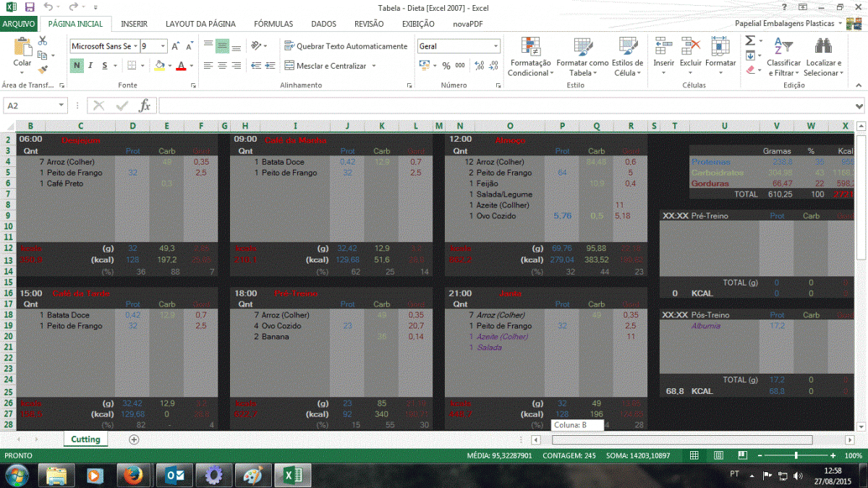868x488 pixels.
Task: Open Firefox from the taskbar
Action: 132,476
